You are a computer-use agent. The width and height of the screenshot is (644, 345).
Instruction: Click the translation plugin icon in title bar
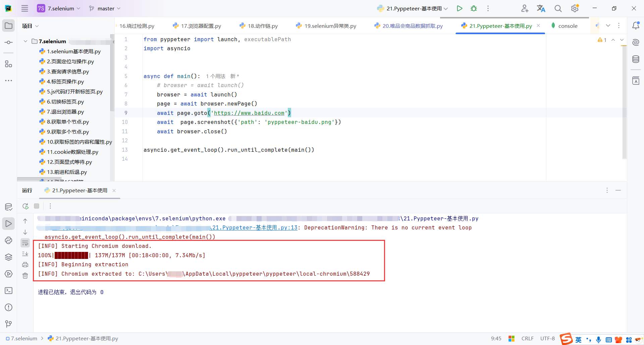point(541,8)
